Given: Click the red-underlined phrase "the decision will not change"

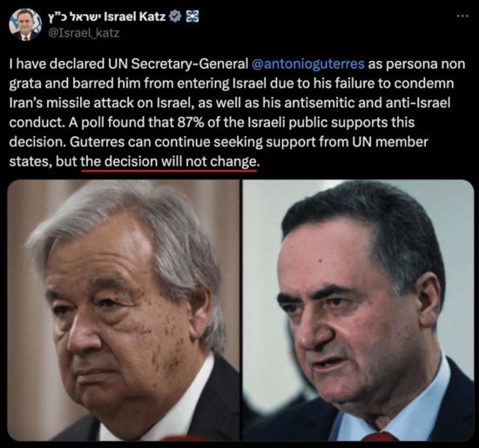Looking at the screenshot, I should coord(168,161).
